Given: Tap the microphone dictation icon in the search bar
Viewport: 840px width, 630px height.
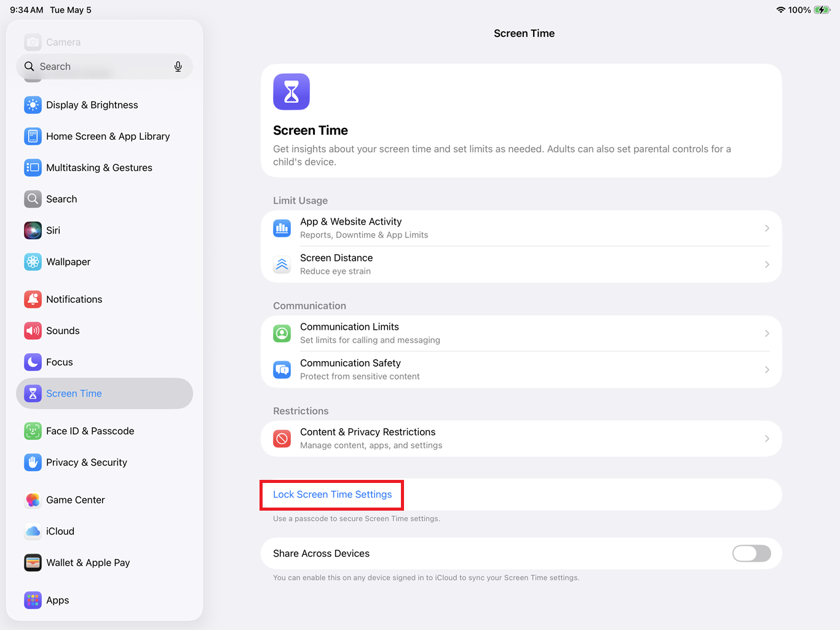Looking at the screenshot, I should pyautogui.click(x=178, y=66).
